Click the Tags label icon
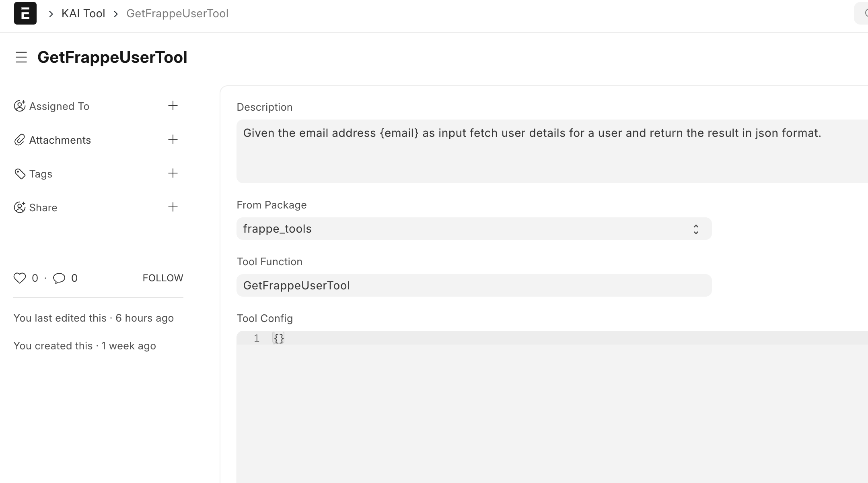 (20, 174)
